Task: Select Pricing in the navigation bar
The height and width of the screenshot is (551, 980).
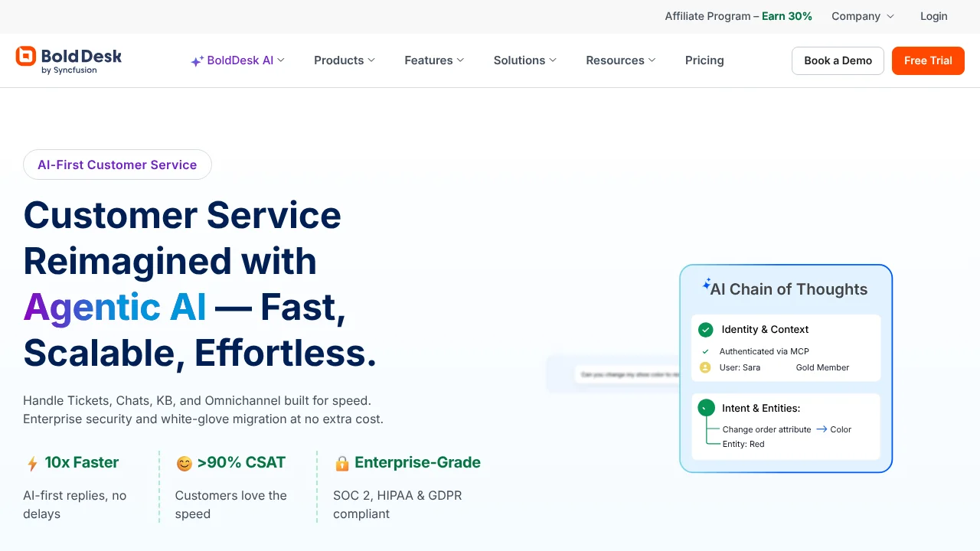Action: pos(704,60)
